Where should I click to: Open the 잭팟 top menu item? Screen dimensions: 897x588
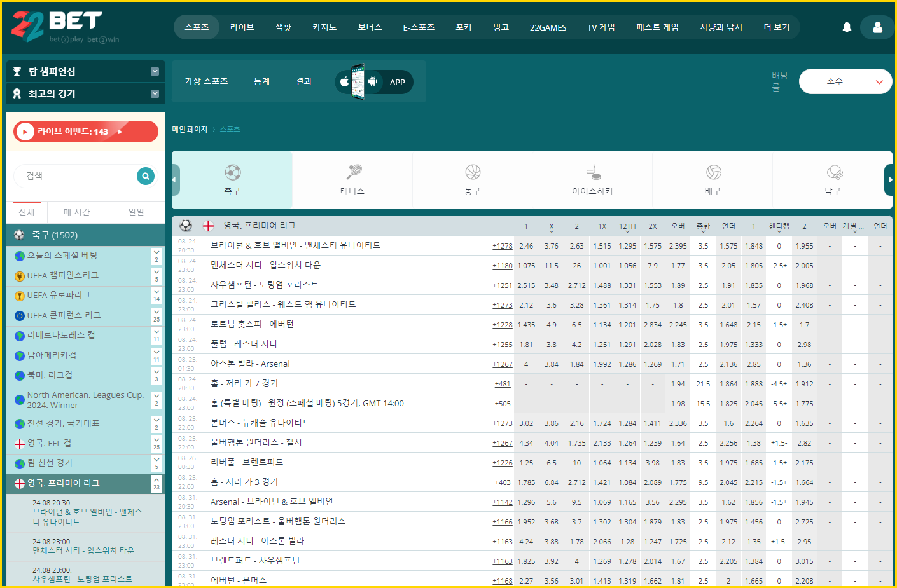tap(283, 27)
